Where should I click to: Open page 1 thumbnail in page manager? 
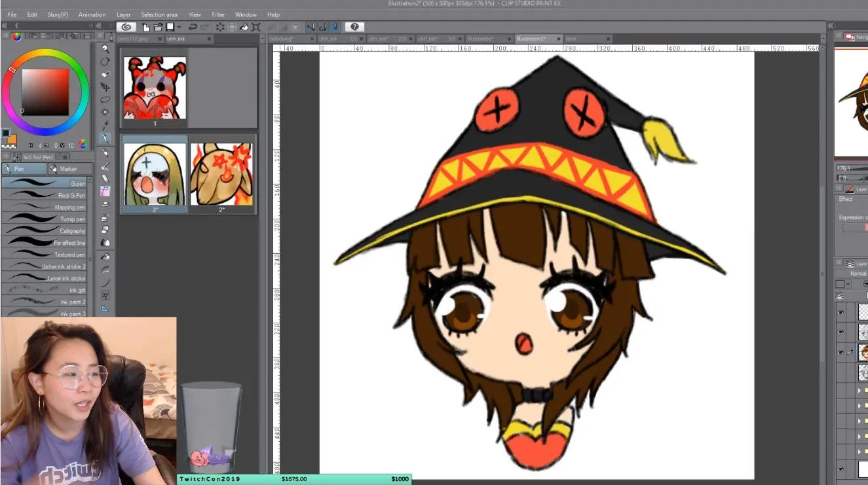(155, 88)
